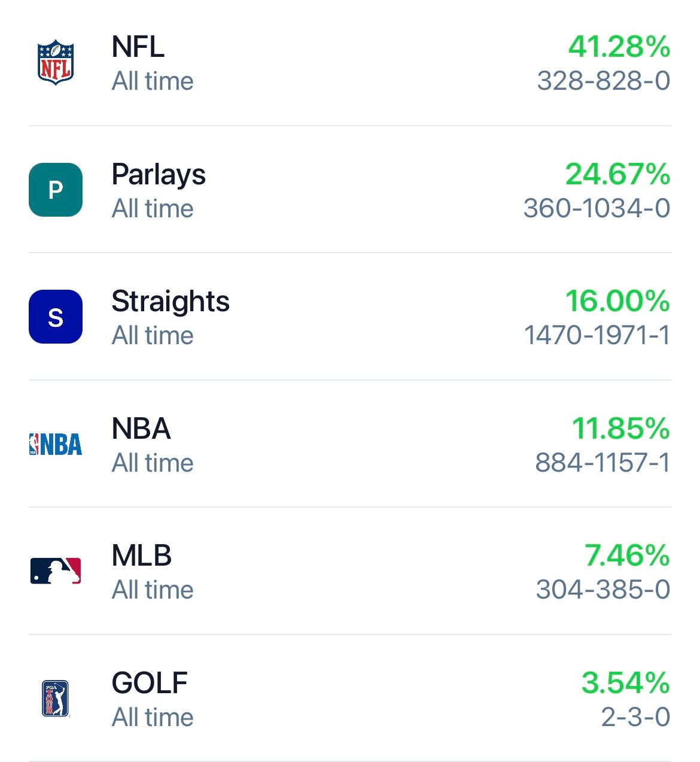Tap the teal Parlays P icon

click(x=56, y=190)
